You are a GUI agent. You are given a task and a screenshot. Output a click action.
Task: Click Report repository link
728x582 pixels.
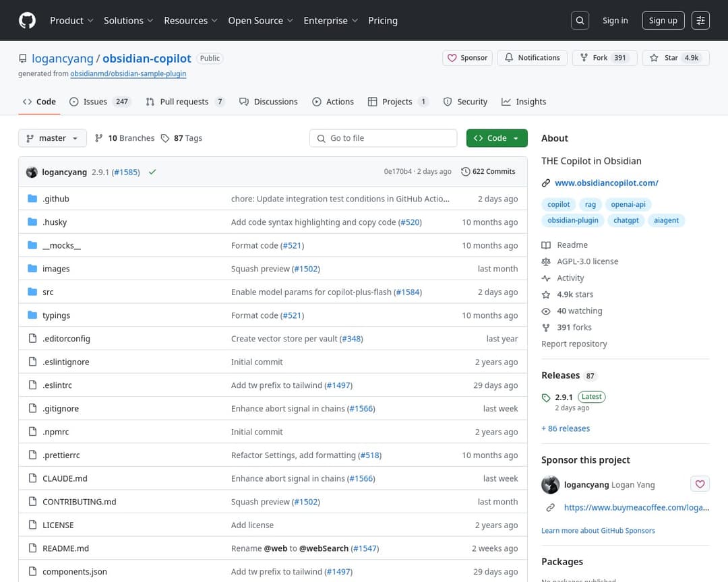pos(574,344)
